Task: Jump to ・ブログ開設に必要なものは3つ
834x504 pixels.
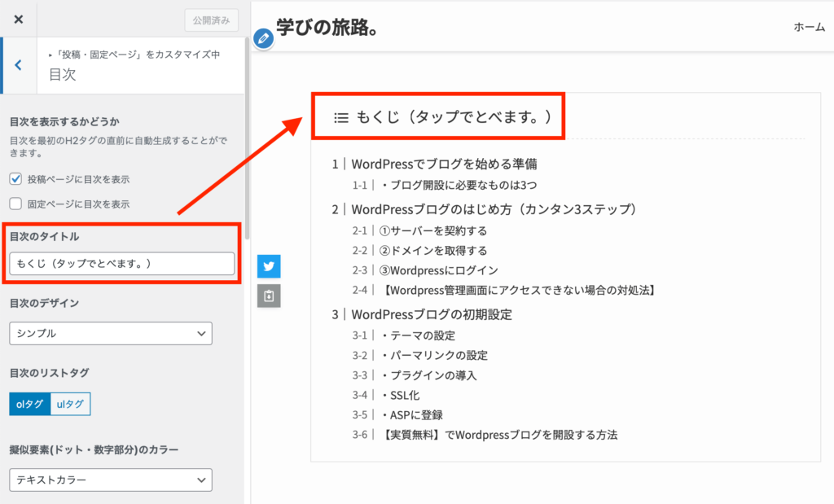Action: tap(459, 185)
